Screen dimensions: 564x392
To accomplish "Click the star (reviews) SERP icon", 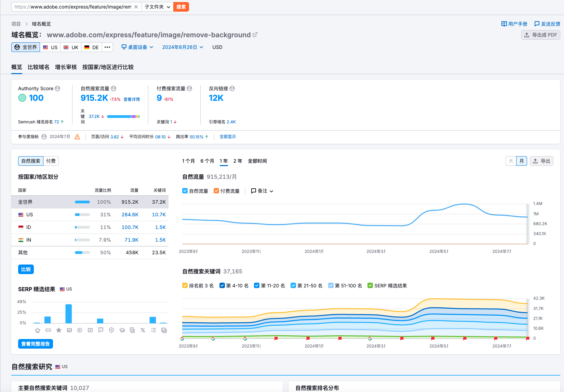I will pyautogui.click(x=59, y=330).
